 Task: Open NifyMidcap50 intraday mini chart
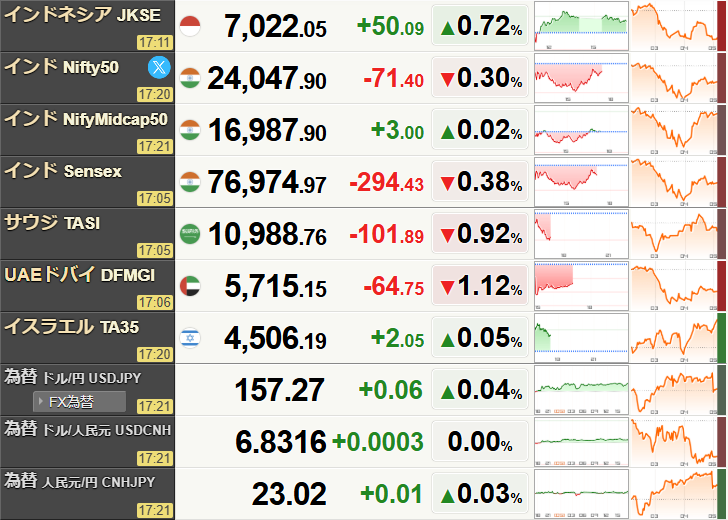[581, 130]
